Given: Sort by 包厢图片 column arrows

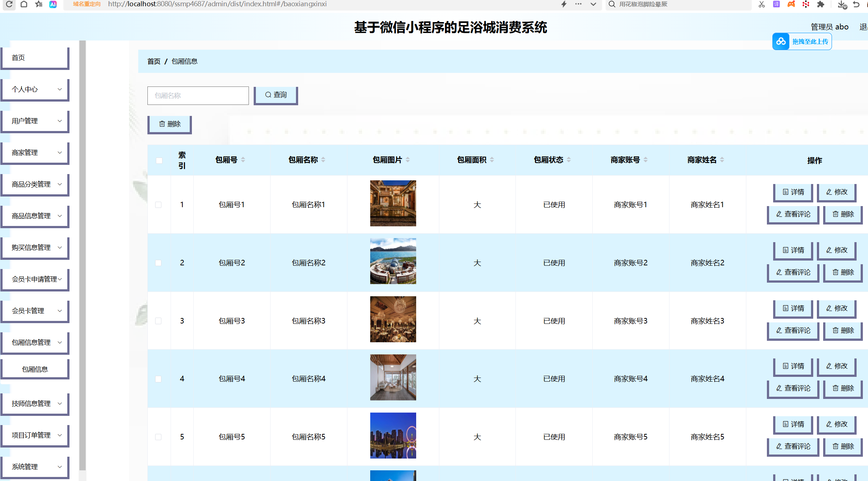Looking at the screenshot, I should tap(408, 160).
